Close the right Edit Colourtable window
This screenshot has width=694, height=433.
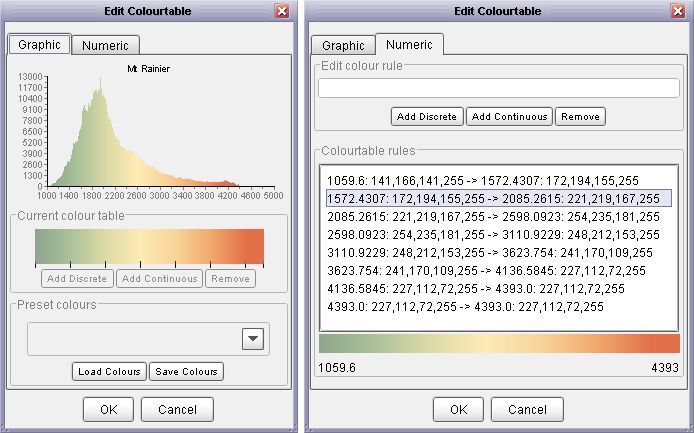pos(678,11)
